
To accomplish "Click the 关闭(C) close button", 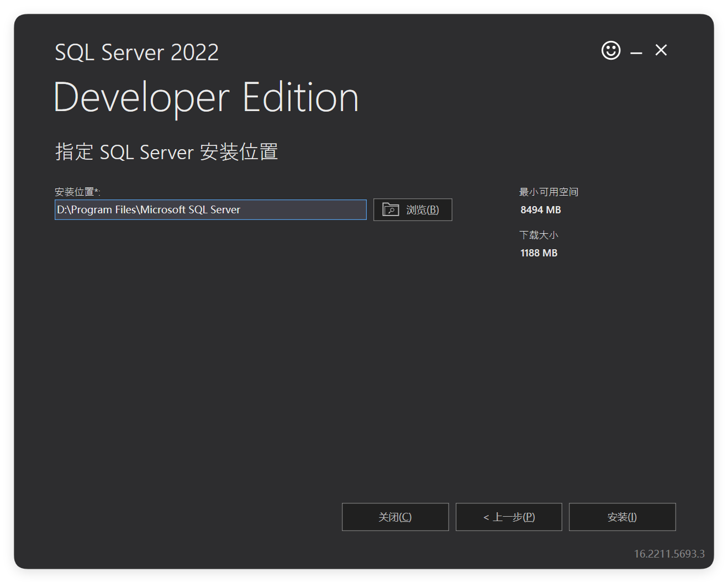I will (395, 517).
